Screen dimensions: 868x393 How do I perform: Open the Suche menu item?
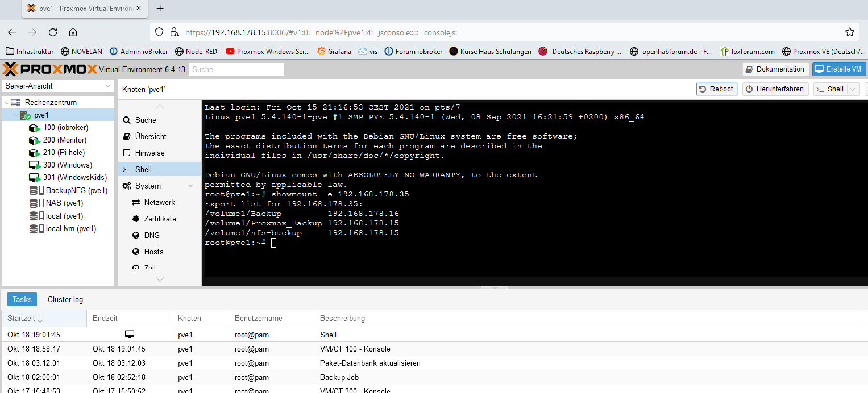pos(160,120)
